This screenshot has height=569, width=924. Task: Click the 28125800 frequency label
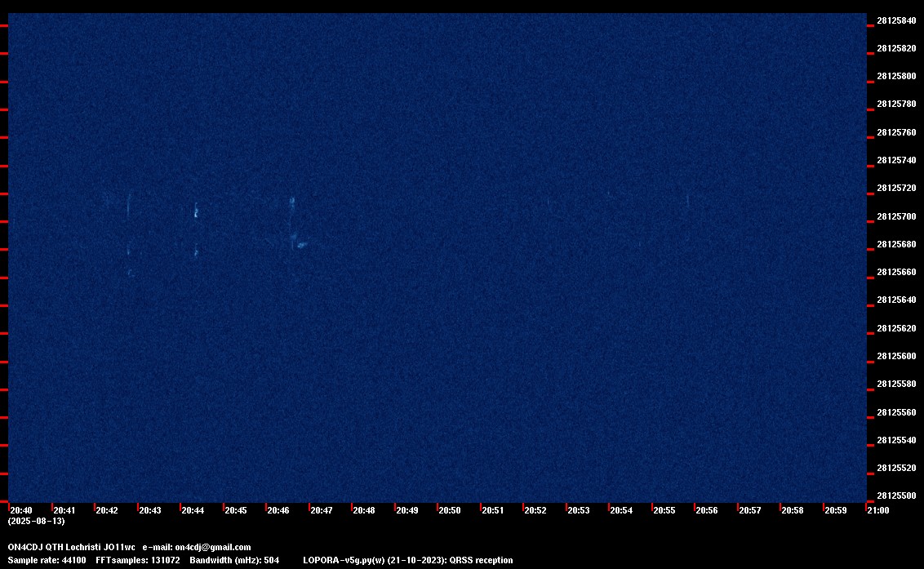[896, 76]
